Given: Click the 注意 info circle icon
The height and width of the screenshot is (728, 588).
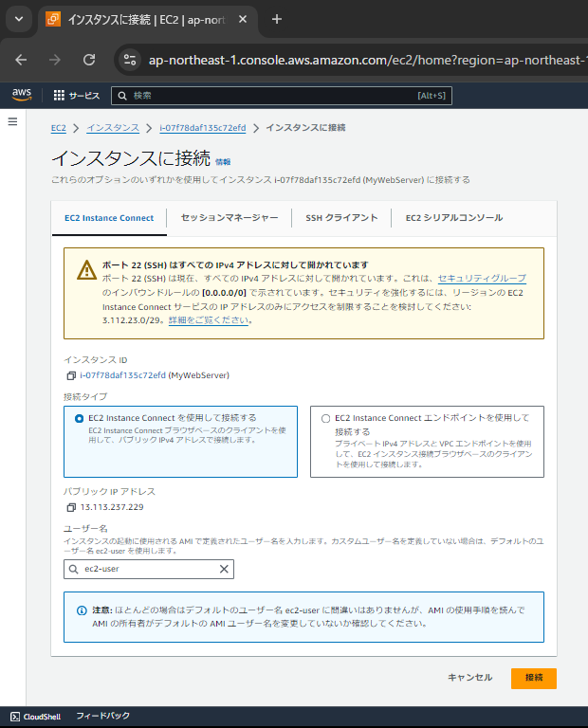Looking at the screenshot, I should click(x=82, y=610).
